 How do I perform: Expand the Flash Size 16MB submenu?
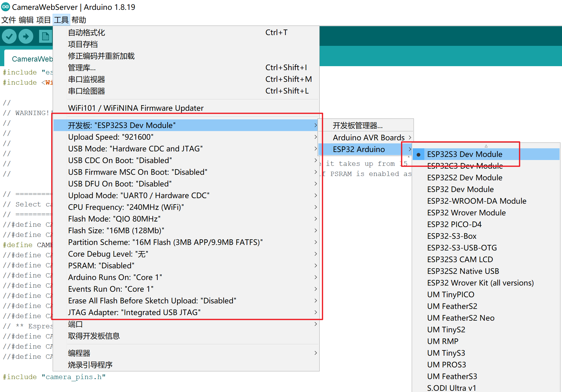[186, 230]
